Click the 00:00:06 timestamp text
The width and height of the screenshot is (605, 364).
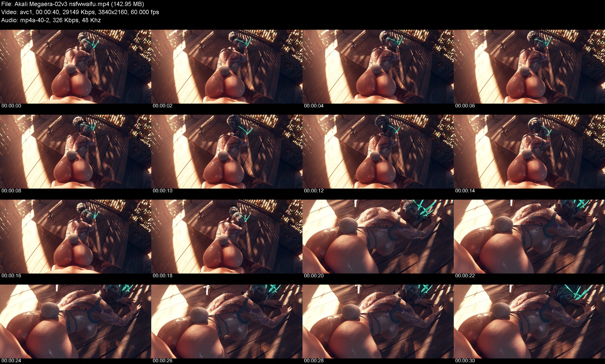[x=465, y=106]
